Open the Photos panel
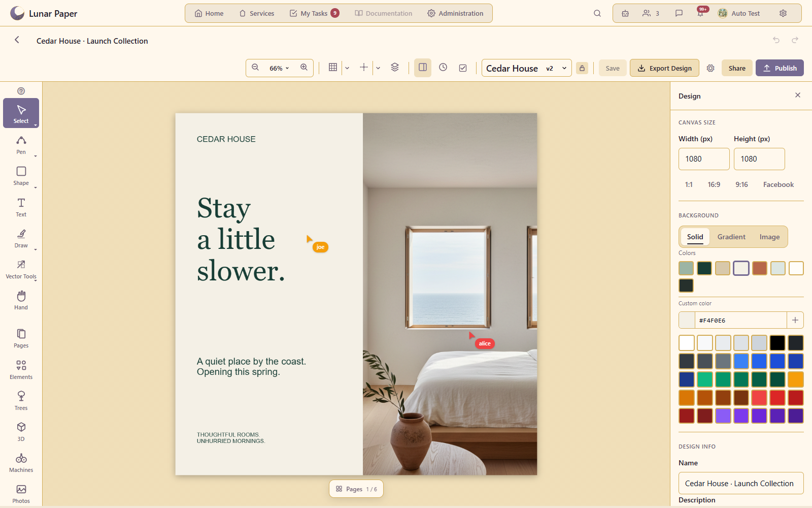Screen dimensions: 812x508 point(21,494)
